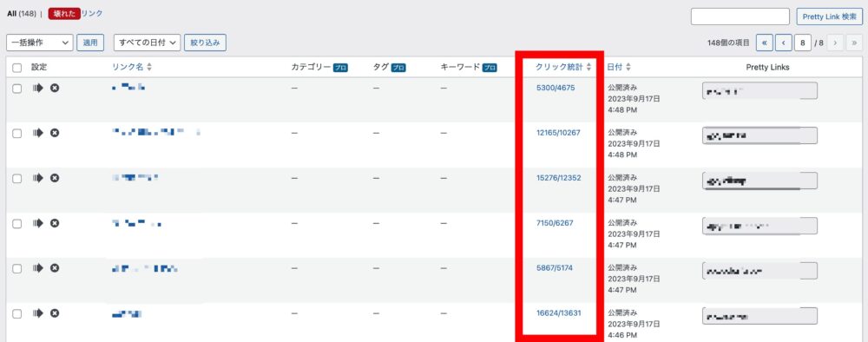868x342 pixels.
Task: Open click stats 16624/13631
Action: click(558, 312)
